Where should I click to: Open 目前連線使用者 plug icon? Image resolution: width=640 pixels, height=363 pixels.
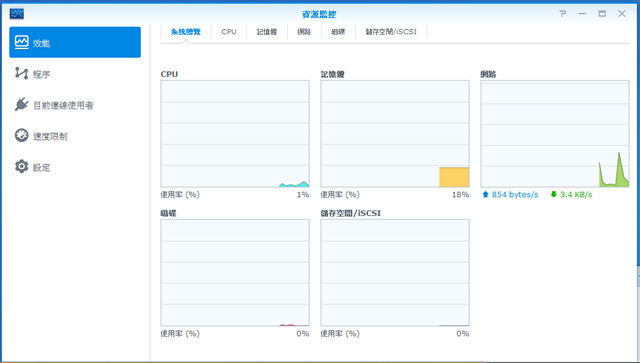click(x=22, y=105)
